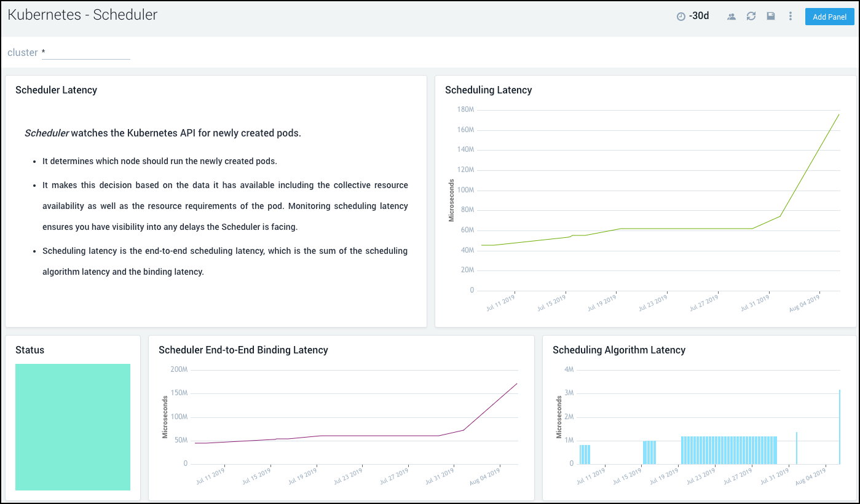860x504 pixels.
Task: Click the Status panel title
Action: [30, 350]
